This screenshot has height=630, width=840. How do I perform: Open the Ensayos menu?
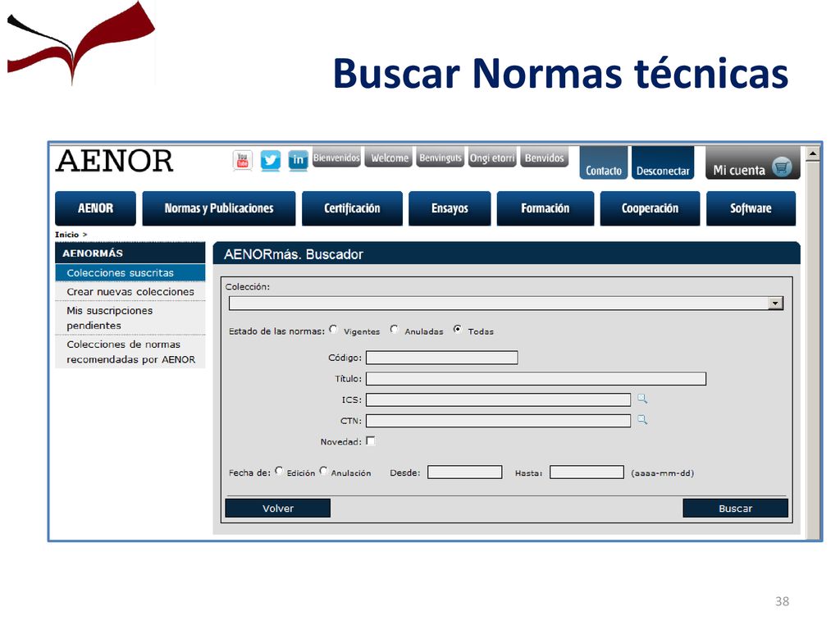450,208
